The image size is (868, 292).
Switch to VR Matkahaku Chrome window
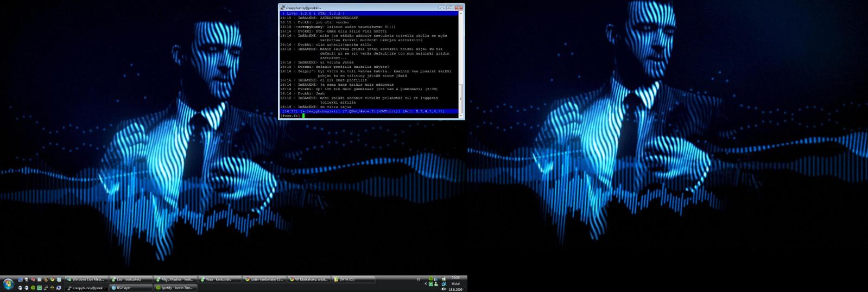pyautogui.click(x=309, y=280)
